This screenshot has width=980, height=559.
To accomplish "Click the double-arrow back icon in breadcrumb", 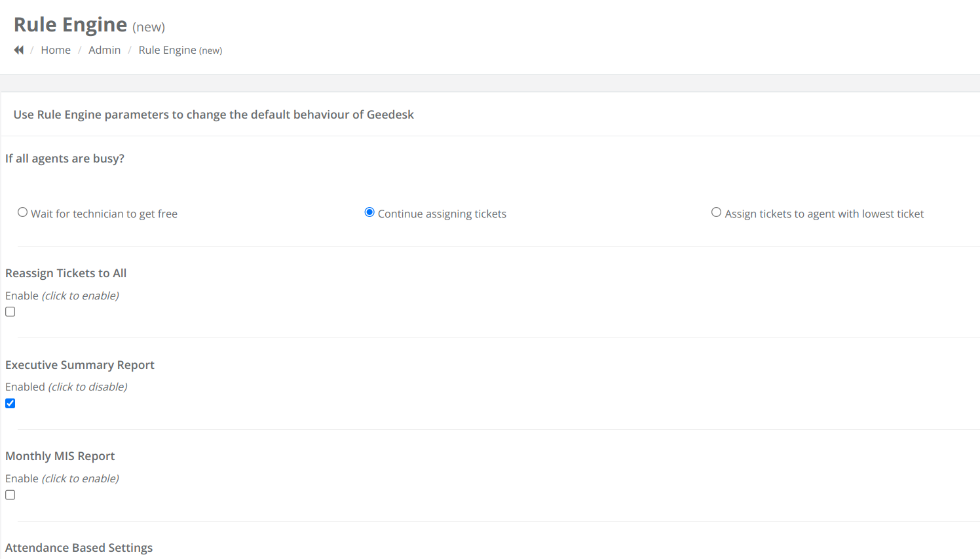I will point(18,50).
